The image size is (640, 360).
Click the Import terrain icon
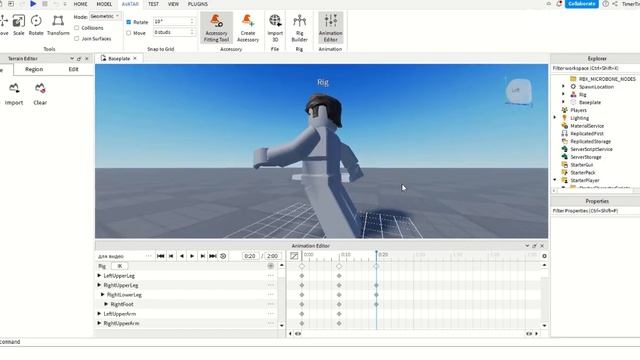coord(14,88)
